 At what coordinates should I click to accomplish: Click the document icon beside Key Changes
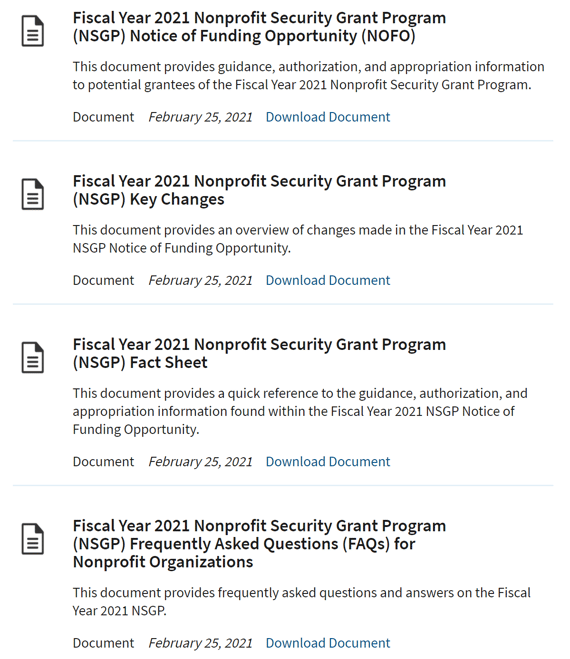[x=33, y=194]
